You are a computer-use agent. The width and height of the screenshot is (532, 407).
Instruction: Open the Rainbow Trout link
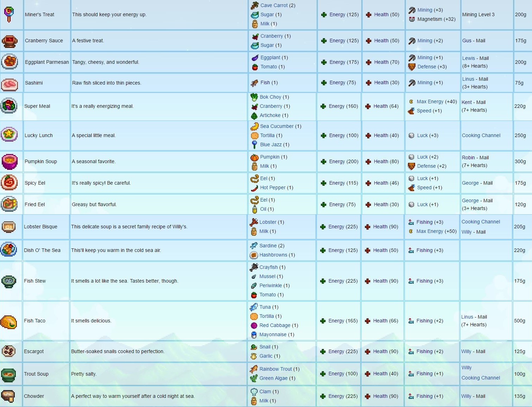click(x=276, y=369)
